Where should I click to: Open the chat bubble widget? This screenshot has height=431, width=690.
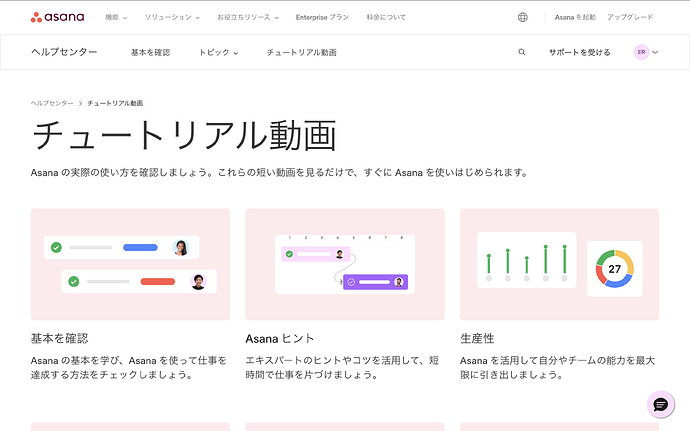click(661, 404)
